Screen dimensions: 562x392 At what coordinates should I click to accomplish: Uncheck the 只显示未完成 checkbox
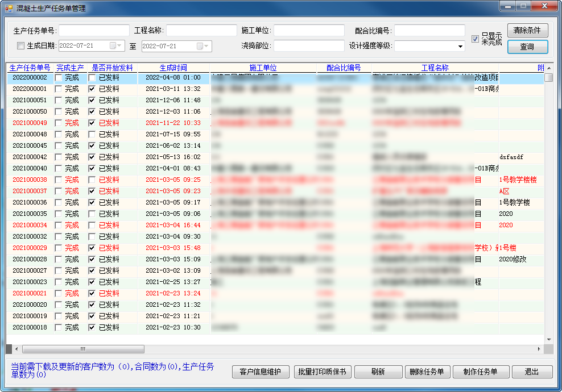click(475, 39)
